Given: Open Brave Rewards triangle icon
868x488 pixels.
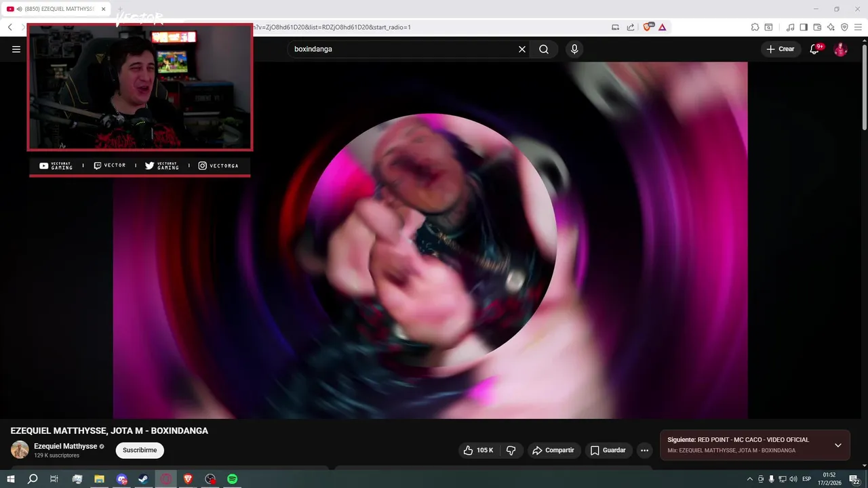Looking at the screenshot, I should tap(662, 27).
